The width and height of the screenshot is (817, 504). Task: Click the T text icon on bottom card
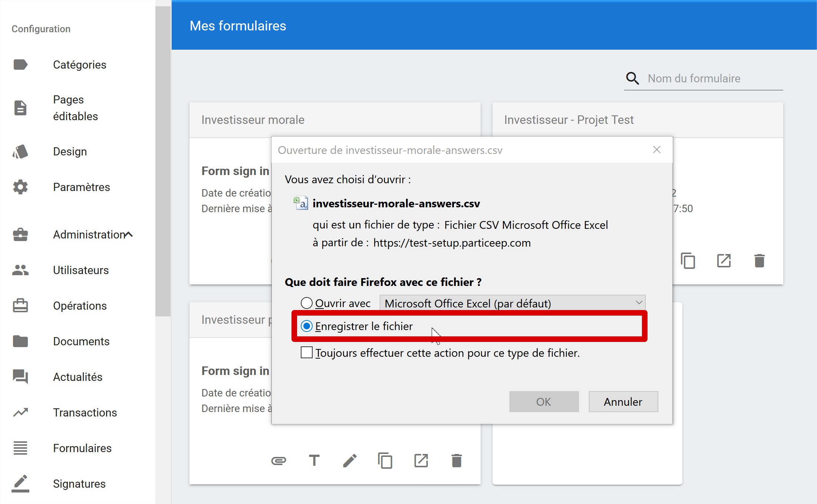click(314, 461)
